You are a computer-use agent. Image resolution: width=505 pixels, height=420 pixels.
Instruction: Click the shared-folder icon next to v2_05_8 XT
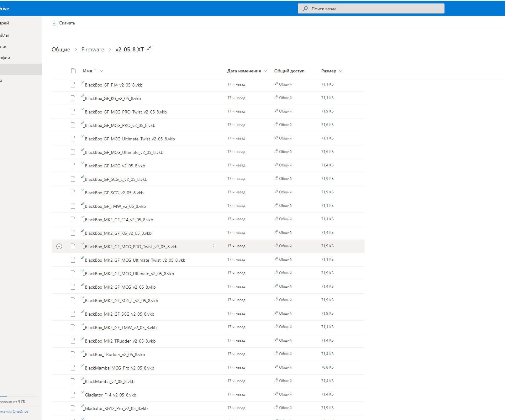(149, 48)
